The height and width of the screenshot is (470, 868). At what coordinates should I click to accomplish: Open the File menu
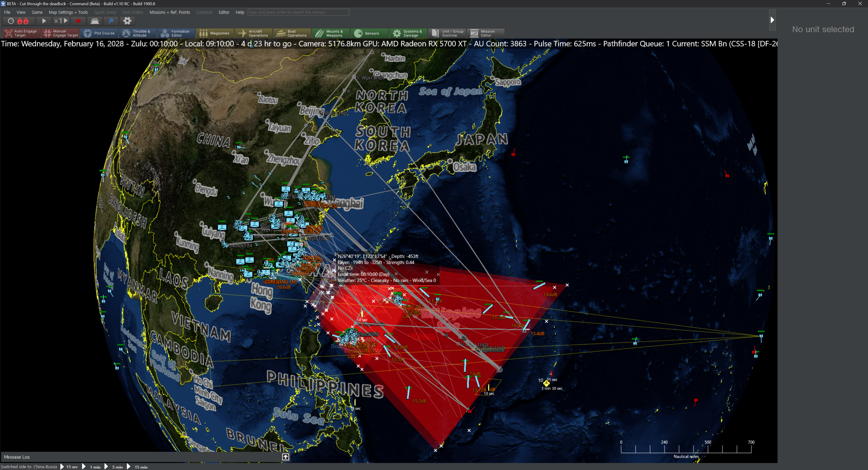tap(7, 12)
